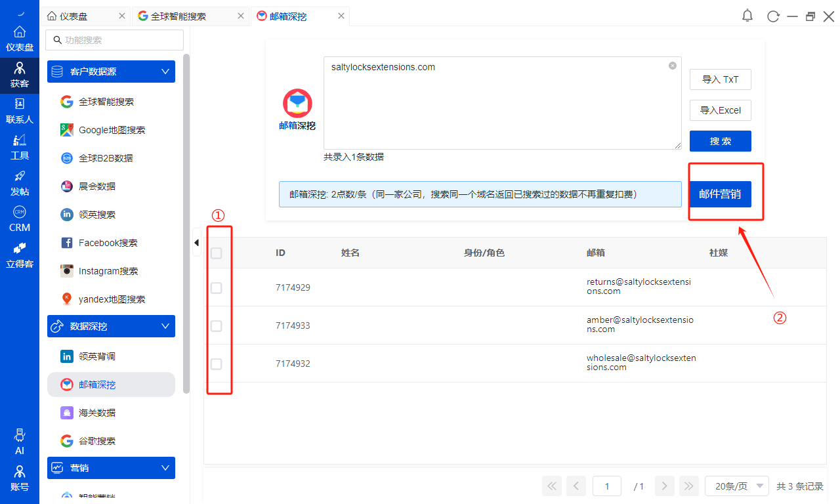The width and height of the screenshot is (840, 504).
Task: Open the Instagram搜索 tool
Action: (x=108, y=270)
